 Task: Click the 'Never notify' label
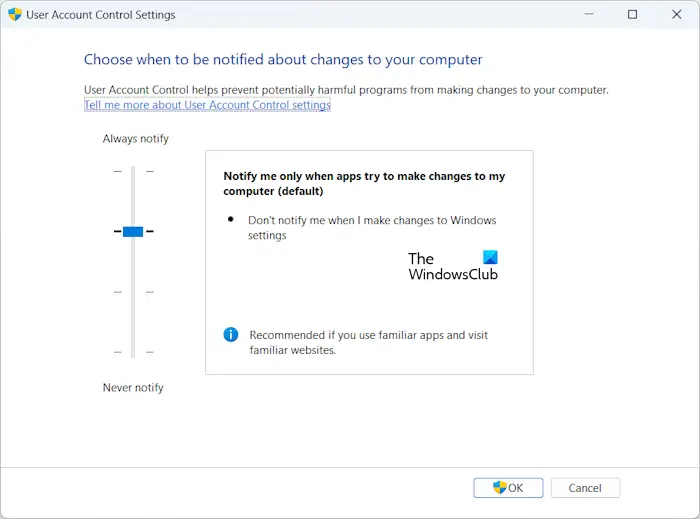click(133, 387)
